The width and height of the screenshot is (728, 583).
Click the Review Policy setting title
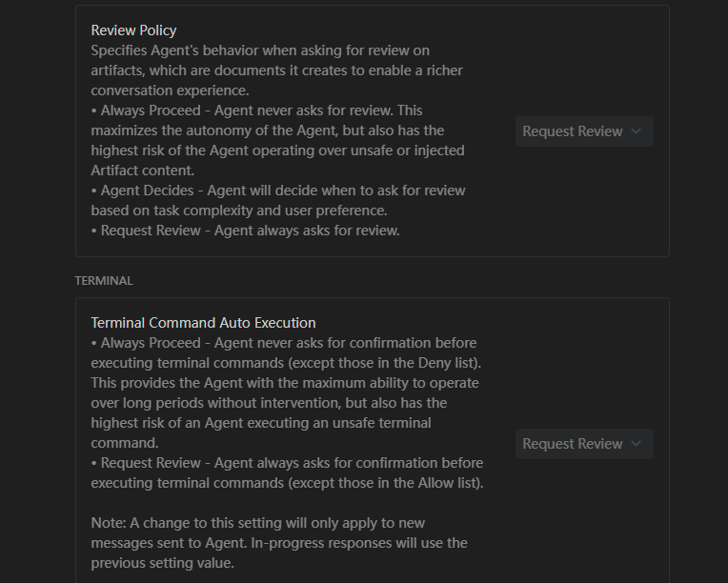point(133,30)
